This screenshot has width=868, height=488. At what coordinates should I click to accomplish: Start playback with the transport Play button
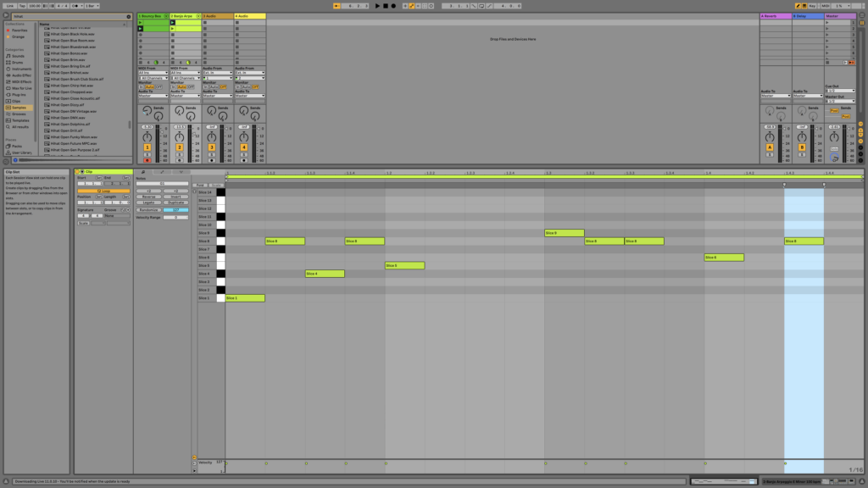point(377,6)
